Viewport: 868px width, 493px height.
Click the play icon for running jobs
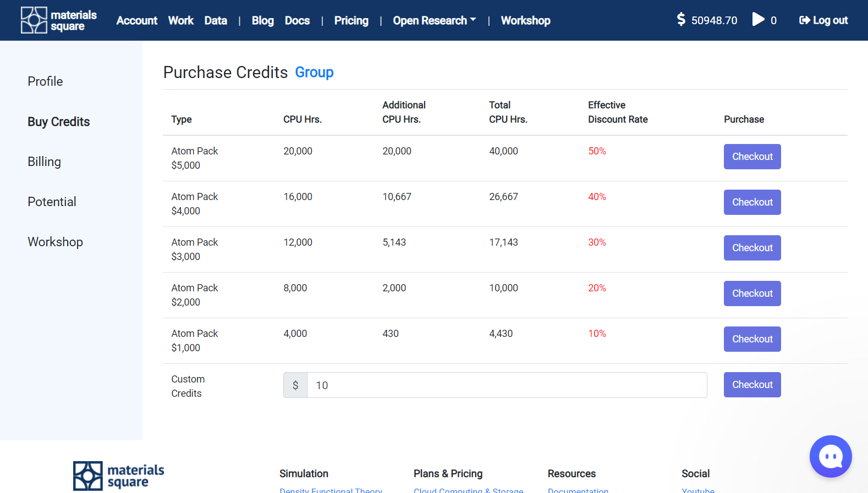[759, 20]
